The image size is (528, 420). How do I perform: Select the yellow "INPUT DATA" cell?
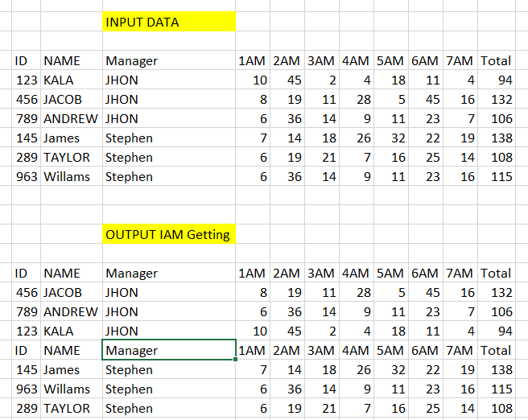169,22
